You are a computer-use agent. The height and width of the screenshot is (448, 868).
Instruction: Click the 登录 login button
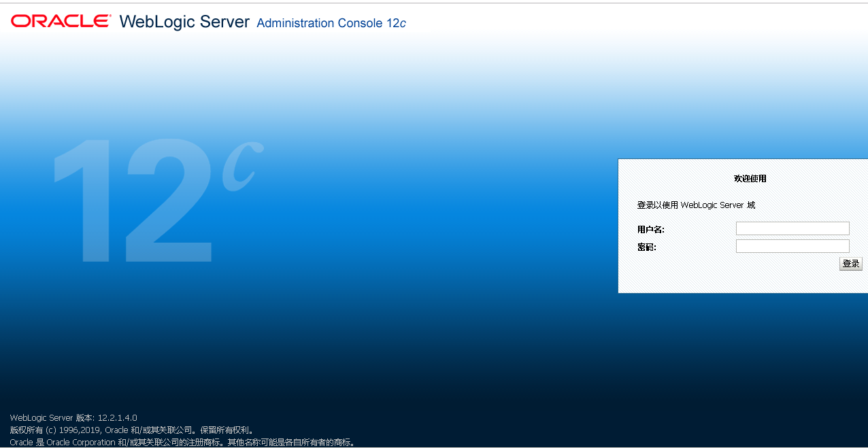851,264
